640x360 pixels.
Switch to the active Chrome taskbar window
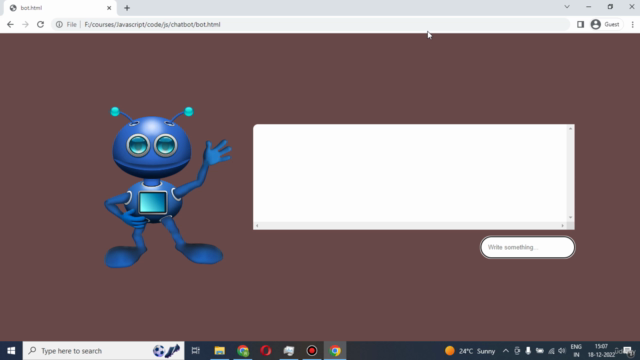[335, 351]
